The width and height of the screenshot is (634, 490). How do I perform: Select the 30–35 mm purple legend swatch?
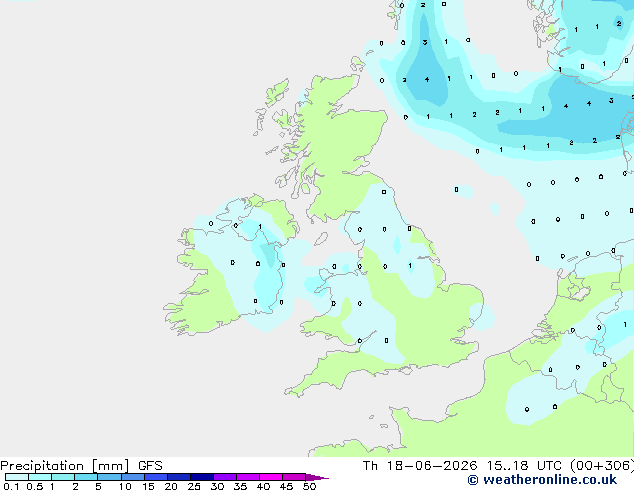(225, 477)
